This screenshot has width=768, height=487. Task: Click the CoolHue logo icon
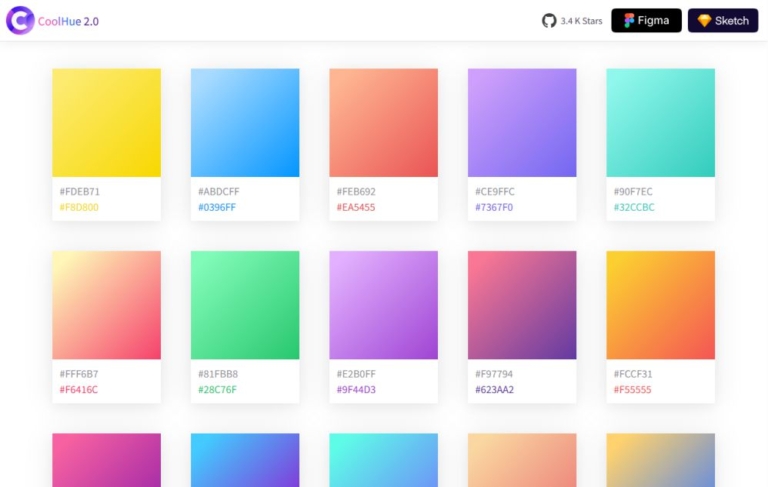click(x=20, y=20)
